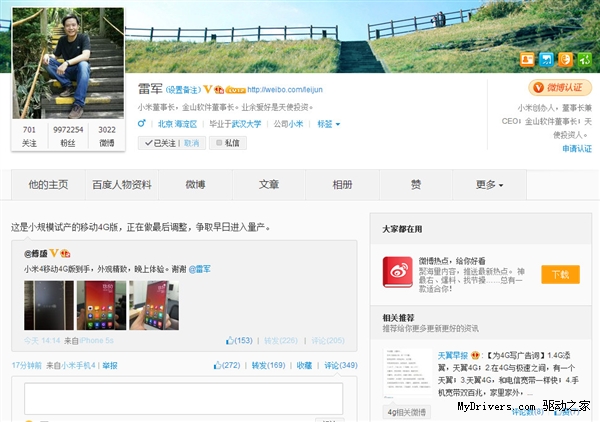Click the 武汉大学 university link
600x422 pixels.
(x=246, y=124)
